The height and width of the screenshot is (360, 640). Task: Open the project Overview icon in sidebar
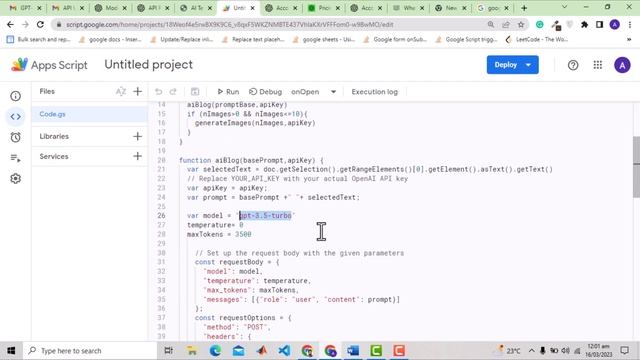pos(16,96)
